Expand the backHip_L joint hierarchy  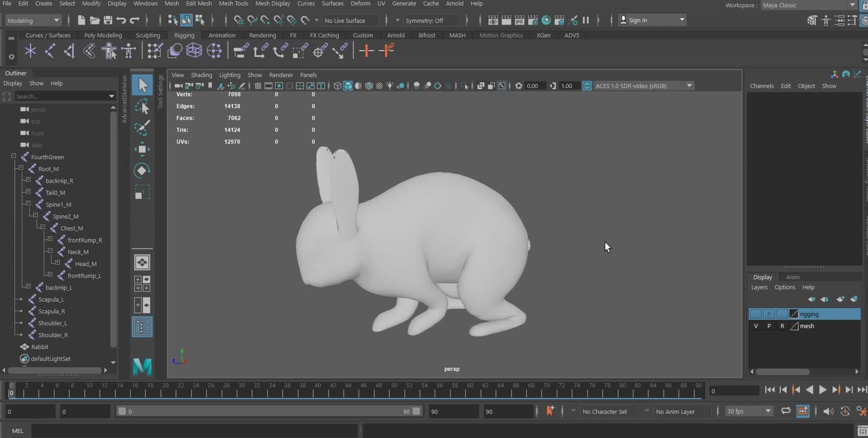coord(28,286)
